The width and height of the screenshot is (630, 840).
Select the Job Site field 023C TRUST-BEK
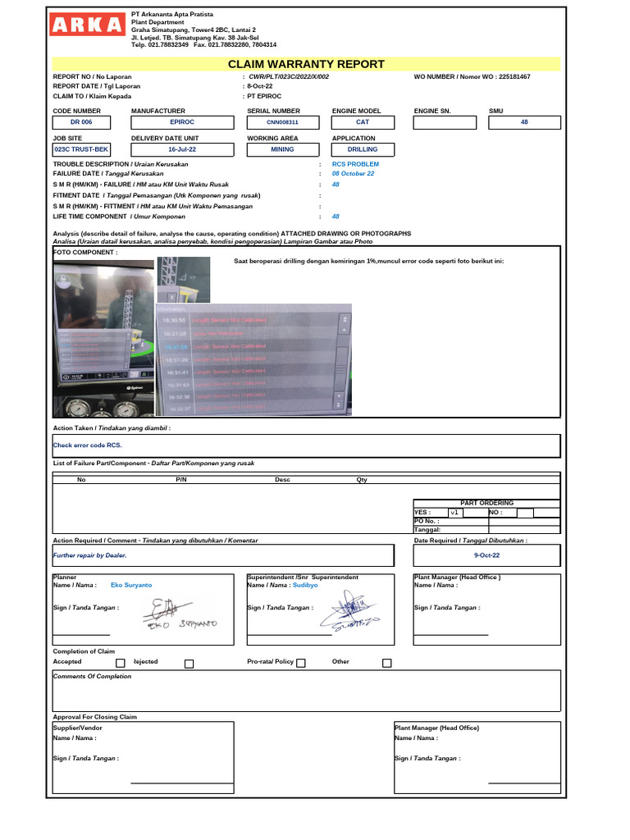click(x=81, y=149)
